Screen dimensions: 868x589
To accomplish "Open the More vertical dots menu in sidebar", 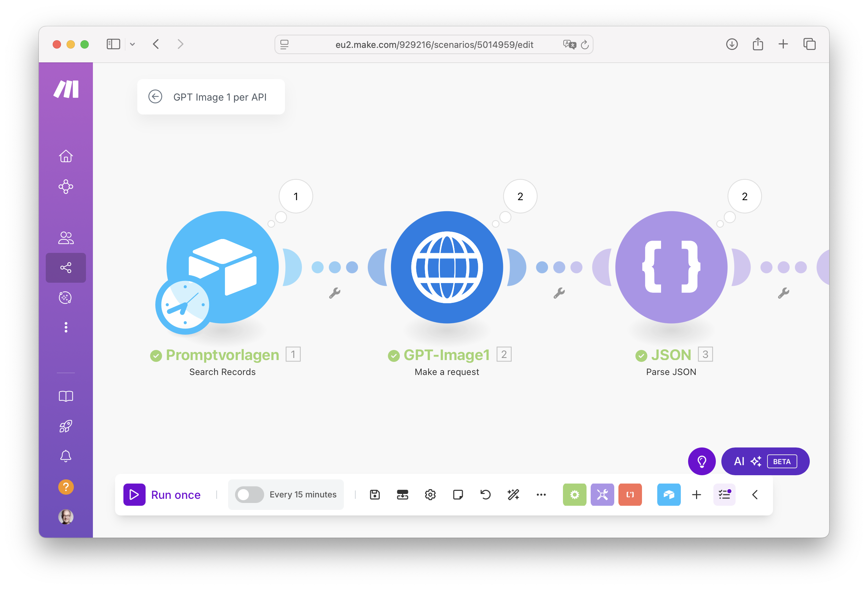I will [x=66, y=327].
